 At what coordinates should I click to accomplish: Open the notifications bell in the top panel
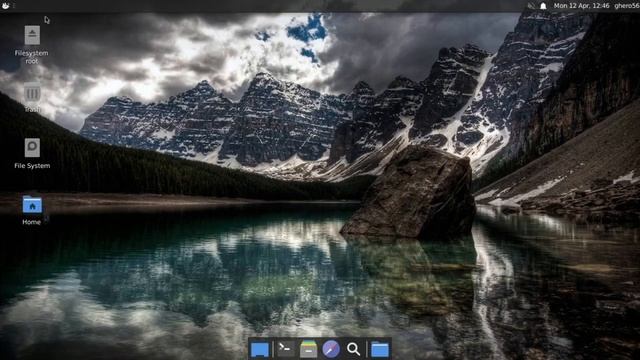tap(543, 6)
